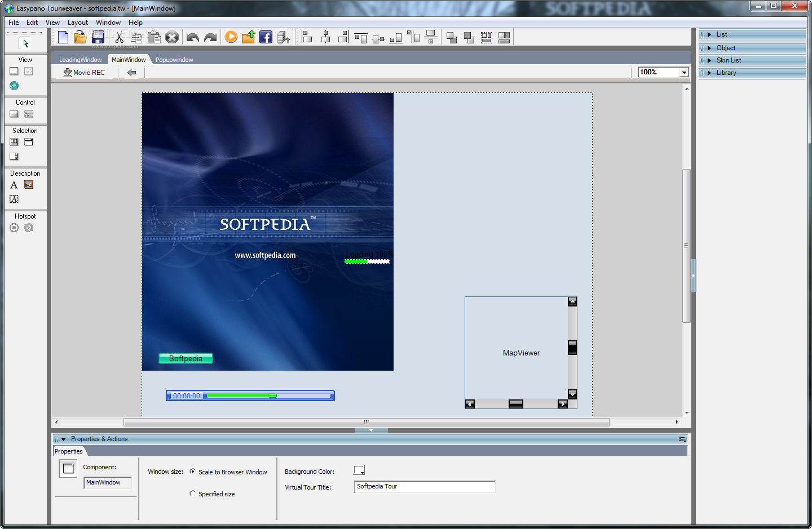Select Specified size option
The width and height of the screenshot is (812, 529).
[193, 494]
